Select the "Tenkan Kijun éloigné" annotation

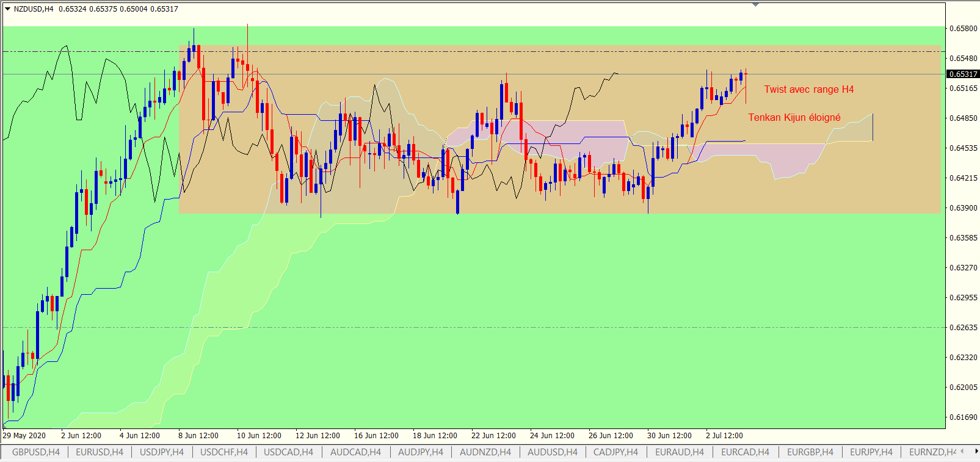(794, 118)
